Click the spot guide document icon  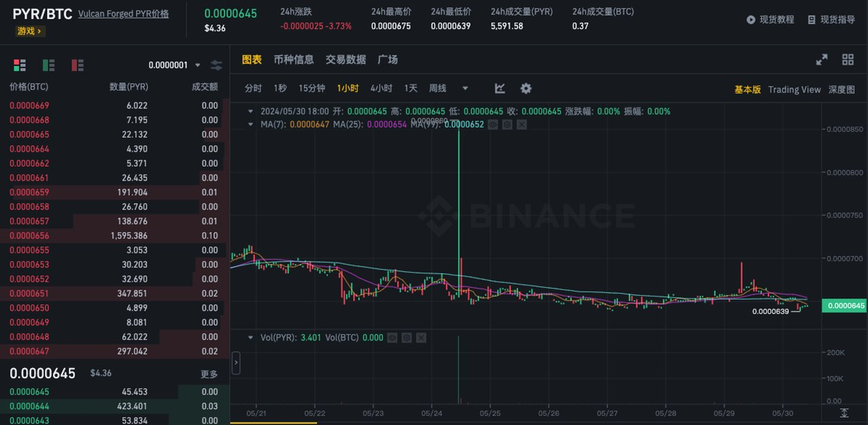click(x=812, y=20)
